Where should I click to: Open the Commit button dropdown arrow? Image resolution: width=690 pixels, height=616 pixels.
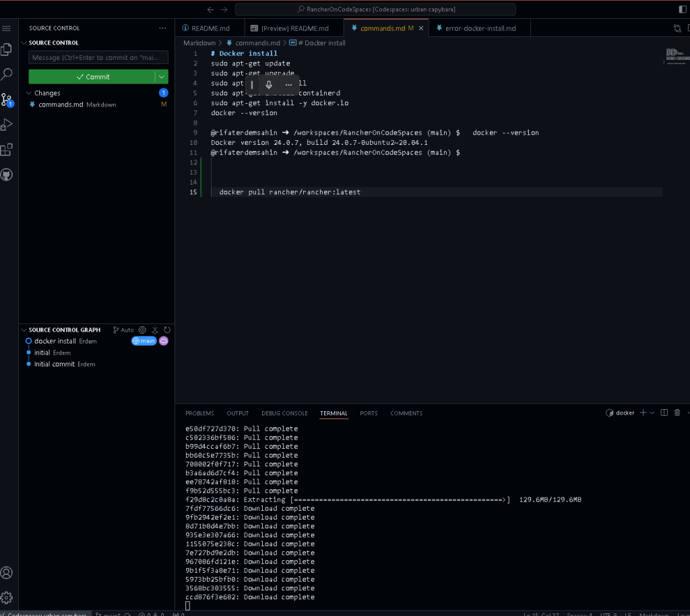click(162, 77)
